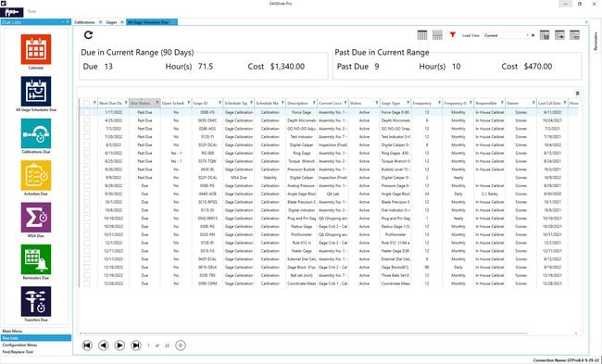602x364 pixels.
Task: Select the MSA Due schedule type cell
Action: (x=239, y=178)
